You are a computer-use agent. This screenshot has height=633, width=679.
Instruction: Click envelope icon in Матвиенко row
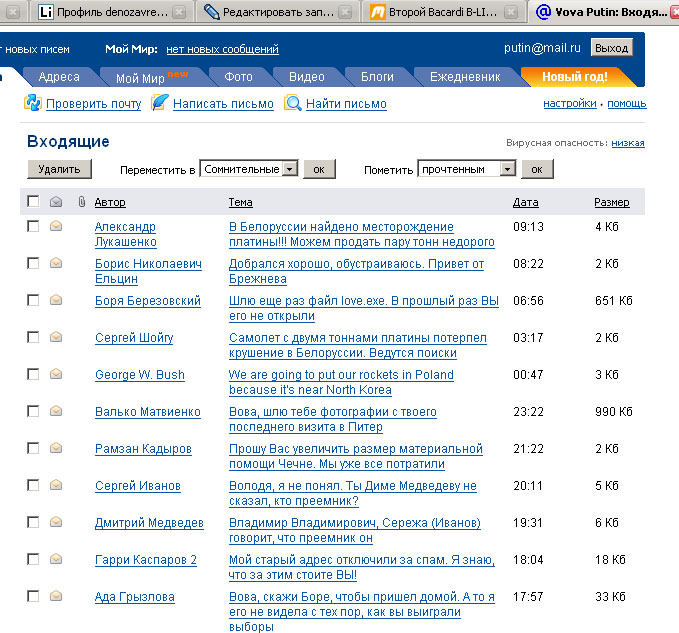(x=55, y=410)
